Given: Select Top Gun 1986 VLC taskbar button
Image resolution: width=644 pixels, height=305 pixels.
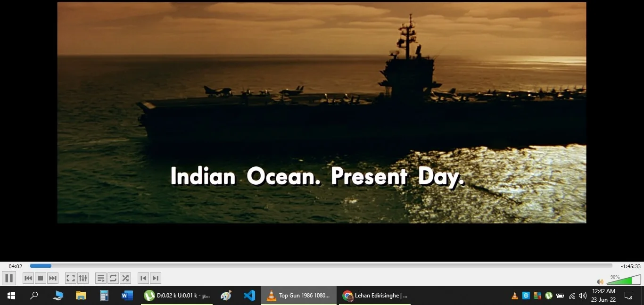Looking at the screenshot, I should coord(299,296).
